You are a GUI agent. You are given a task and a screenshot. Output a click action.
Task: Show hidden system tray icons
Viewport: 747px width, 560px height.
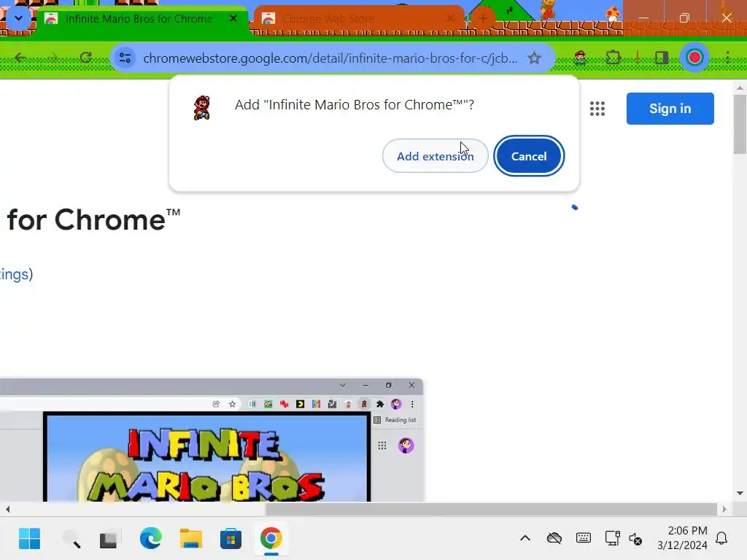pyautogui.click(x=525, y=539)
